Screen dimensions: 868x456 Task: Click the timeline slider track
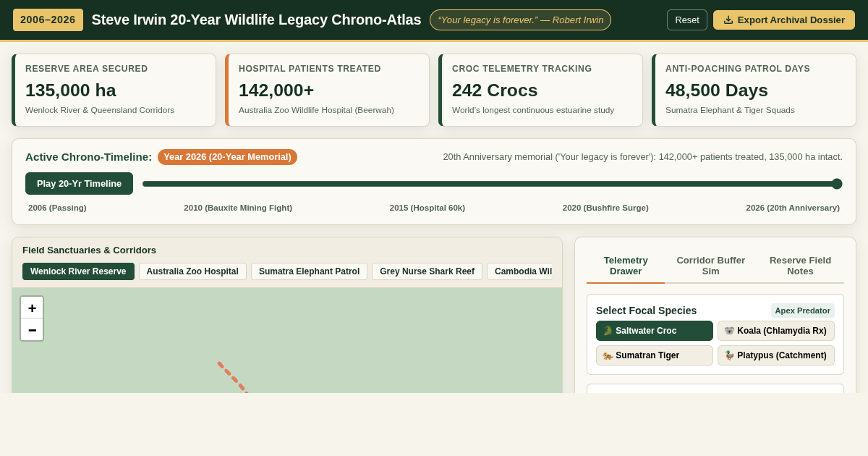(492, 184)
